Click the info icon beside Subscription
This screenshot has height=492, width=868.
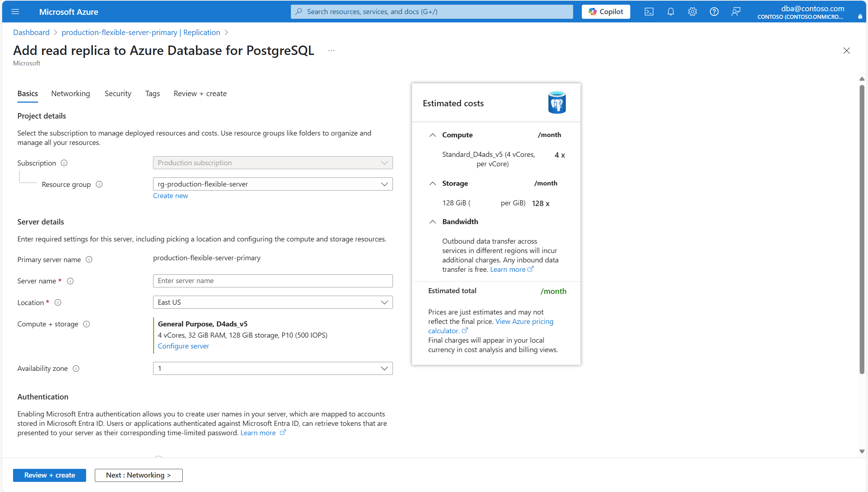(64, 163)
